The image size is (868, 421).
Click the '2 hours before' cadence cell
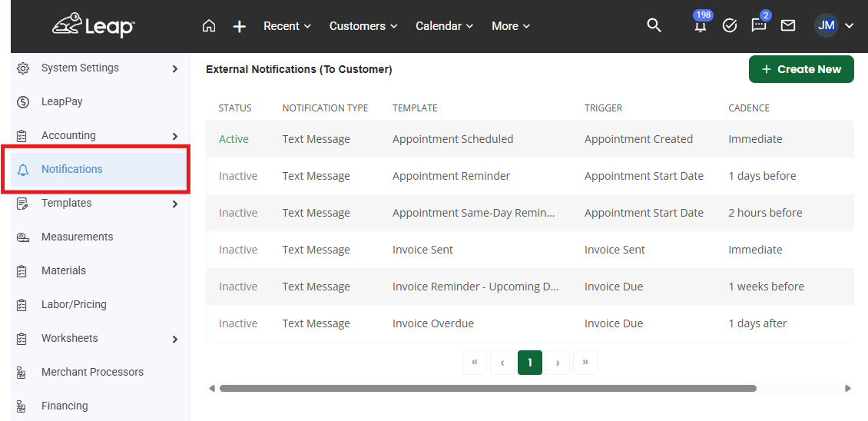(x=765, y=213)
